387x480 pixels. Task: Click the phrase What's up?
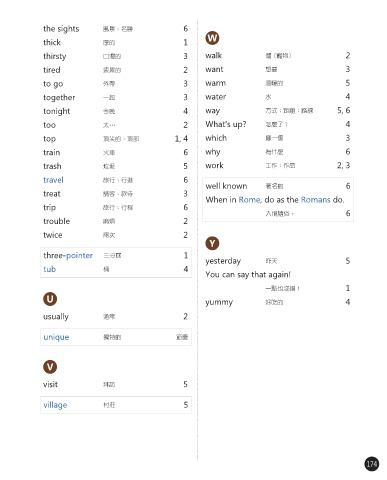point(226,125)
